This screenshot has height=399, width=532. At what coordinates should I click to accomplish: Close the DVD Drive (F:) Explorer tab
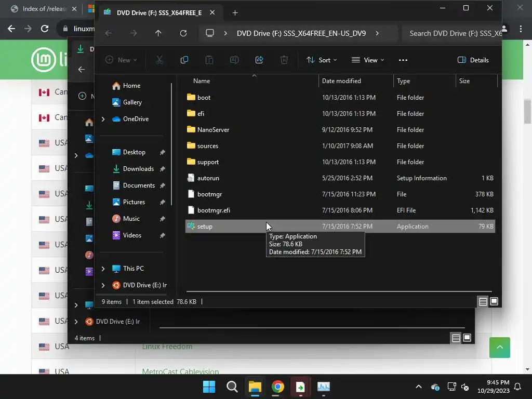[x=212, y=12]
